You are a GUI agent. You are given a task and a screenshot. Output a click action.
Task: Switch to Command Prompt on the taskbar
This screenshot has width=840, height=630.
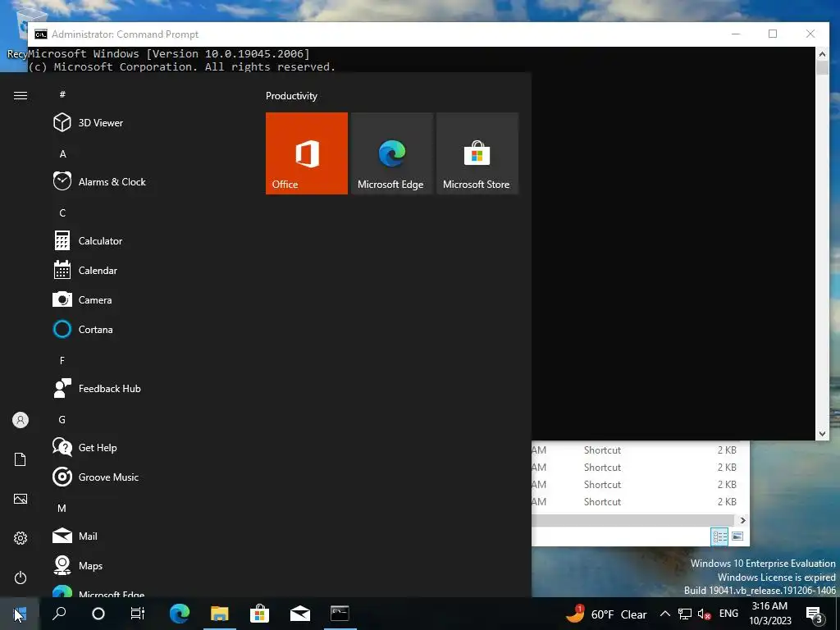click(340, 614)
